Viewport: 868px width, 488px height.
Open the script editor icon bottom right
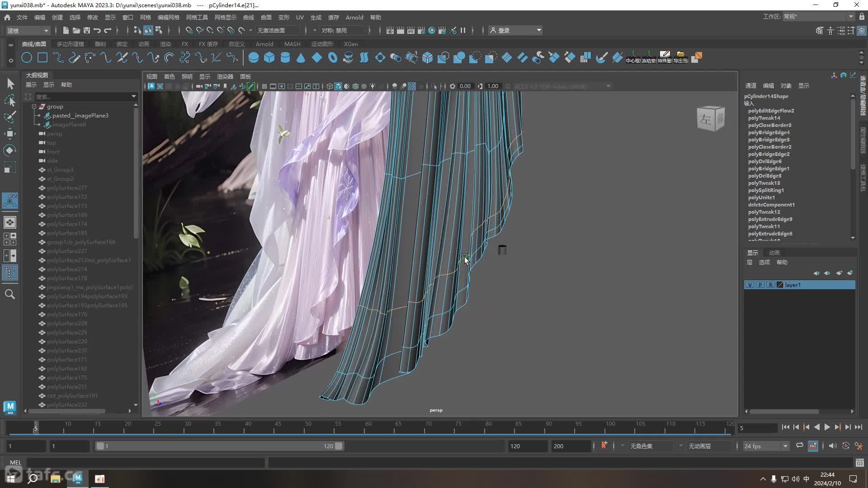coord(859,463)
